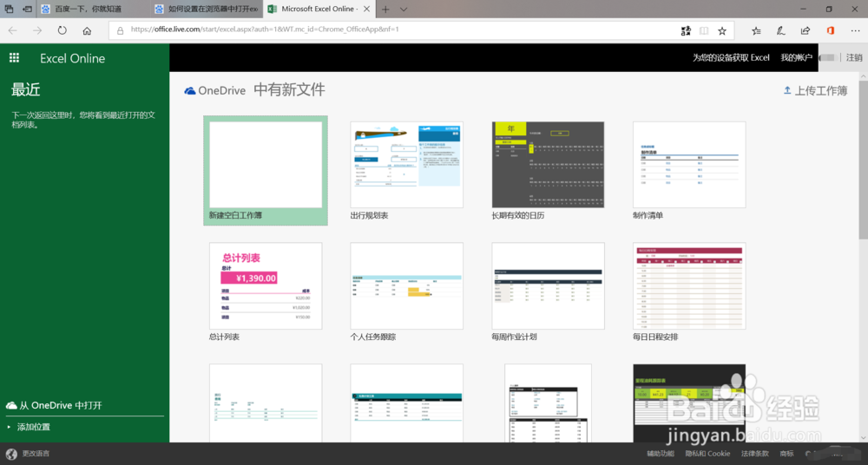Click 为您的设备获取 Excel link
The height and width of the screenshot is (465, 868).
pyautogui.click(x=731, y=57)
